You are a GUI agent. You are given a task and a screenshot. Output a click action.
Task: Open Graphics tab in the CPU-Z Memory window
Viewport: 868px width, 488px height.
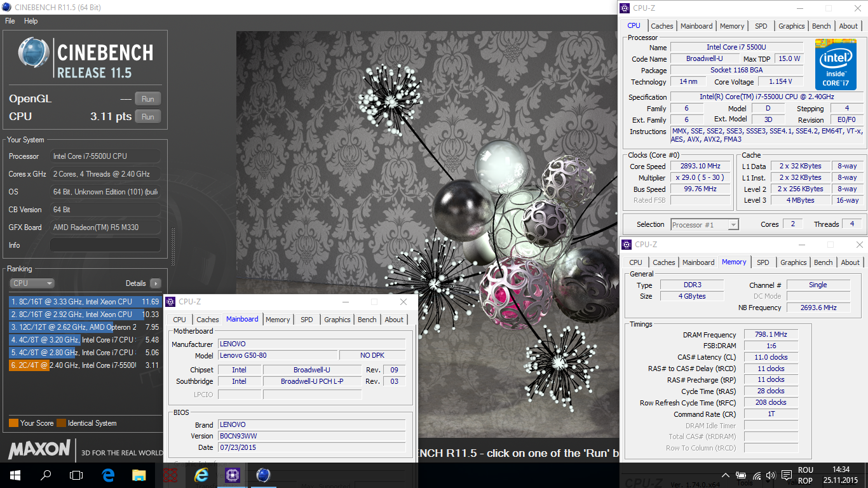pos(793,262)
